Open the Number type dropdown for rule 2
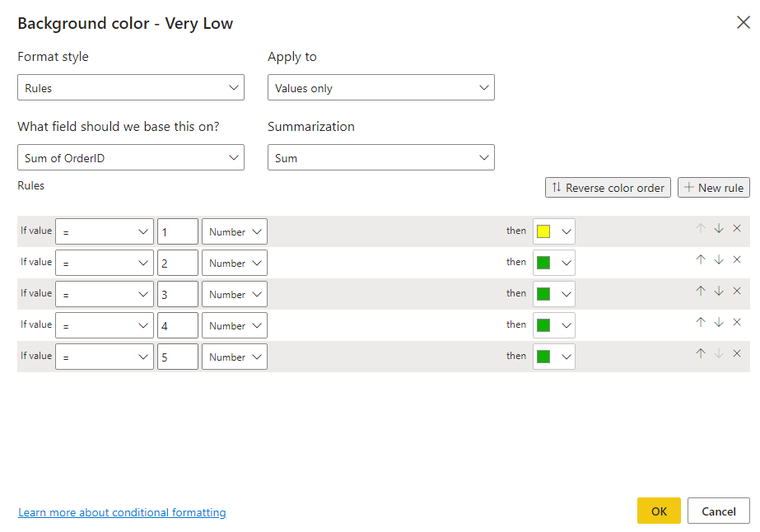The height and width of the screenshot is (532, 760). tap(235, 263)
